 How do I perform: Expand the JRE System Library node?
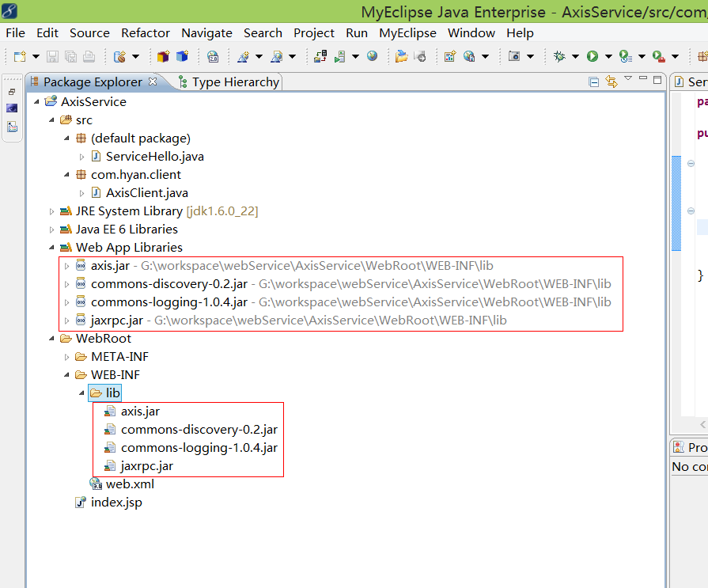(x=51, y=211)
